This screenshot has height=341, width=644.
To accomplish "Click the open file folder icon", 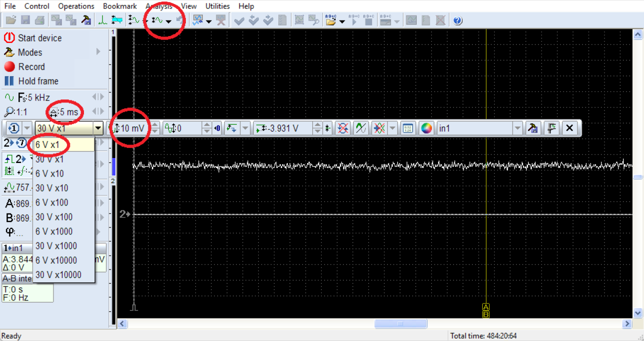I will click(11, 20).
